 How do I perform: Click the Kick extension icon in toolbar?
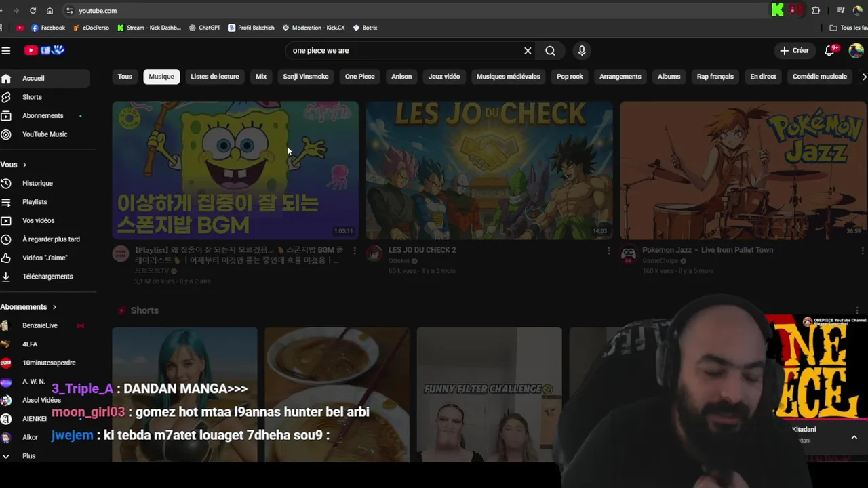[778, 10]
